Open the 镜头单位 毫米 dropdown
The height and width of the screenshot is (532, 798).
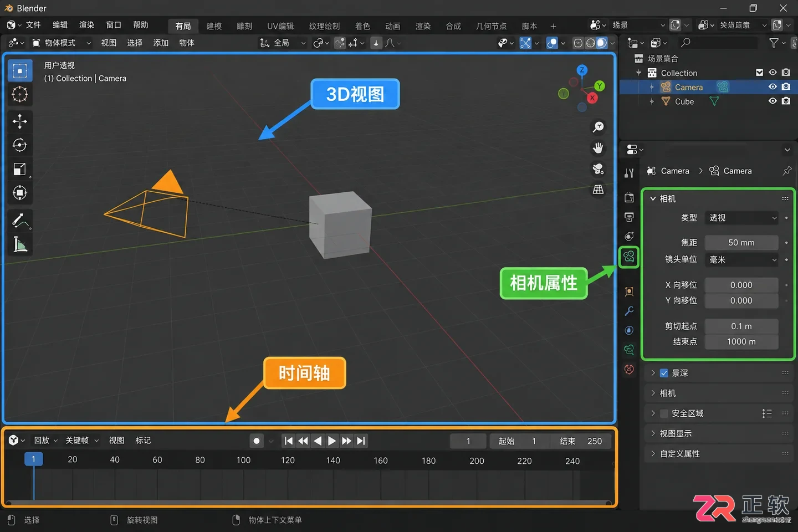tap(742, 259)
